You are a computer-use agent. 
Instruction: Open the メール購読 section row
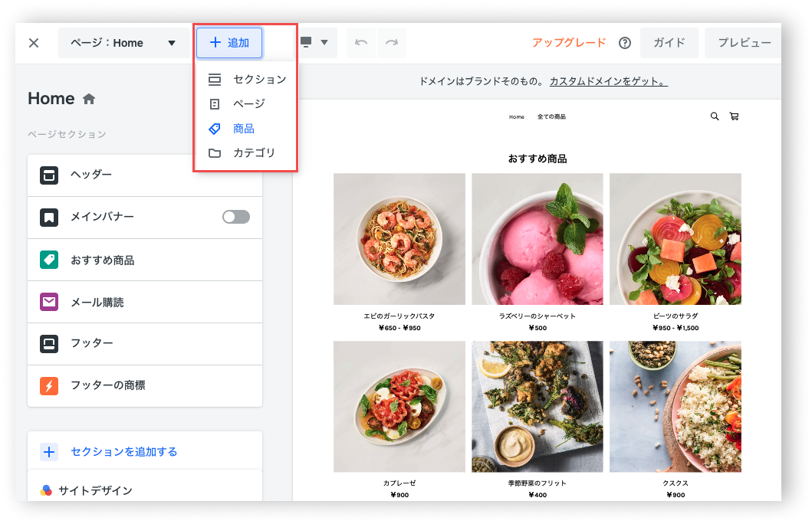coord(145,302)
